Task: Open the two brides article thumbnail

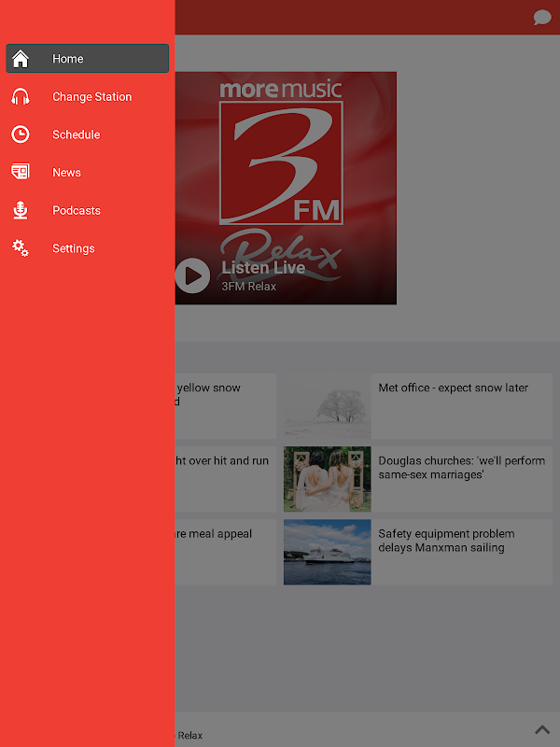Action: click(x=328, y=479)
